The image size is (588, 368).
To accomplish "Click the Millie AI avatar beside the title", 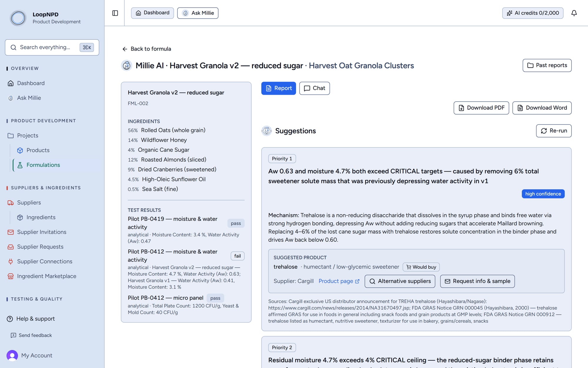I will [127, 65].
